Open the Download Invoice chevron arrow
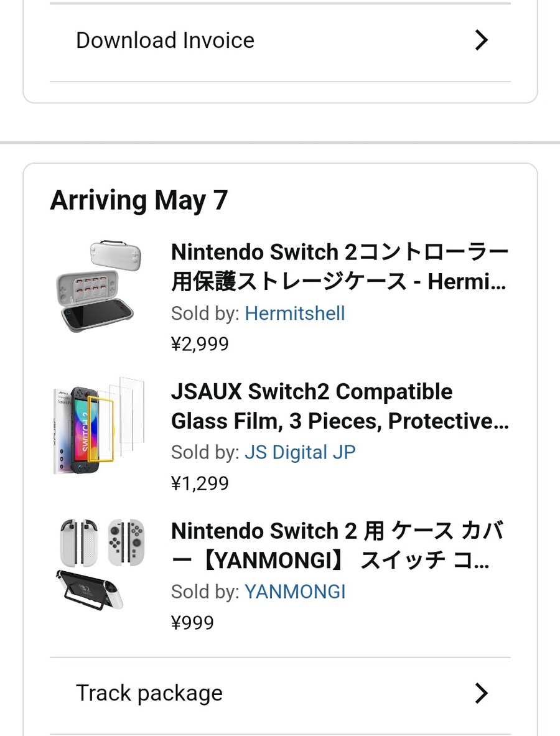The image size is (560, 736). coord(480,40)
